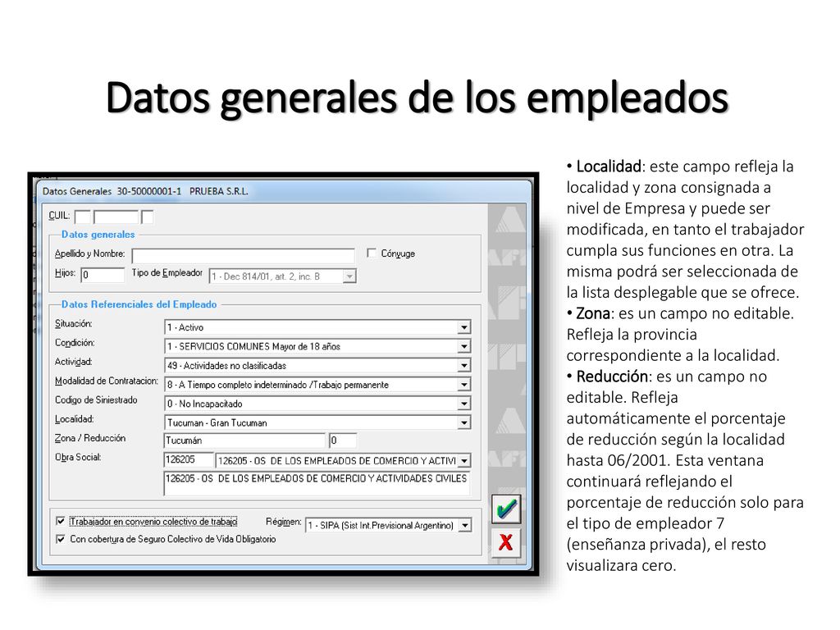Expand the Condición dropdown arrow
Screen dimensions: 840x630
464,347
